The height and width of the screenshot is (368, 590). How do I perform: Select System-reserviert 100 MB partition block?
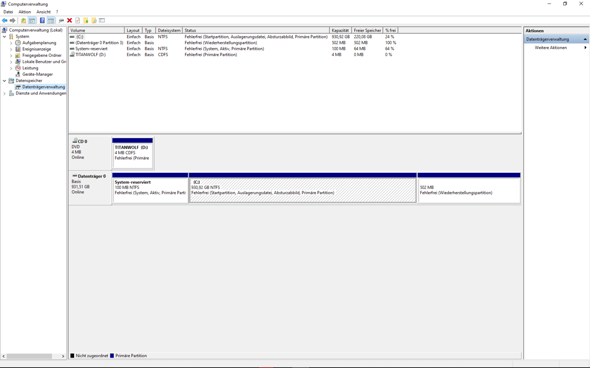150,188
